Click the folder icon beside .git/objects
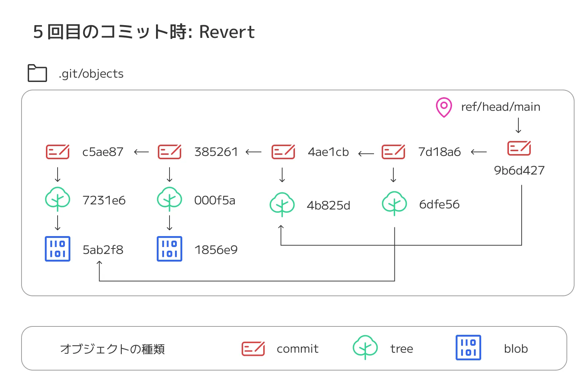The width and height of the screenshot is (588, 388). click(x=37, y=73)
